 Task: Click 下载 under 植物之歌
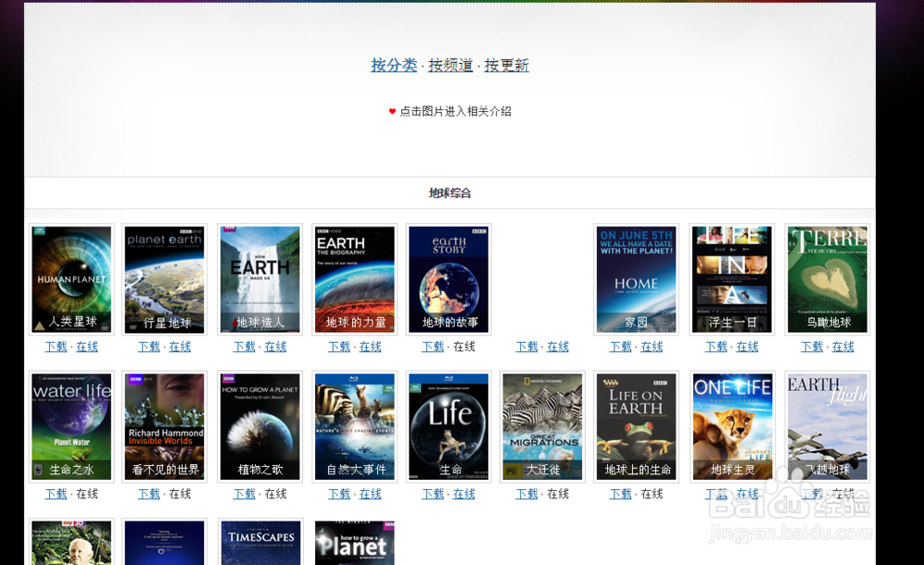[x=245, y=494]
